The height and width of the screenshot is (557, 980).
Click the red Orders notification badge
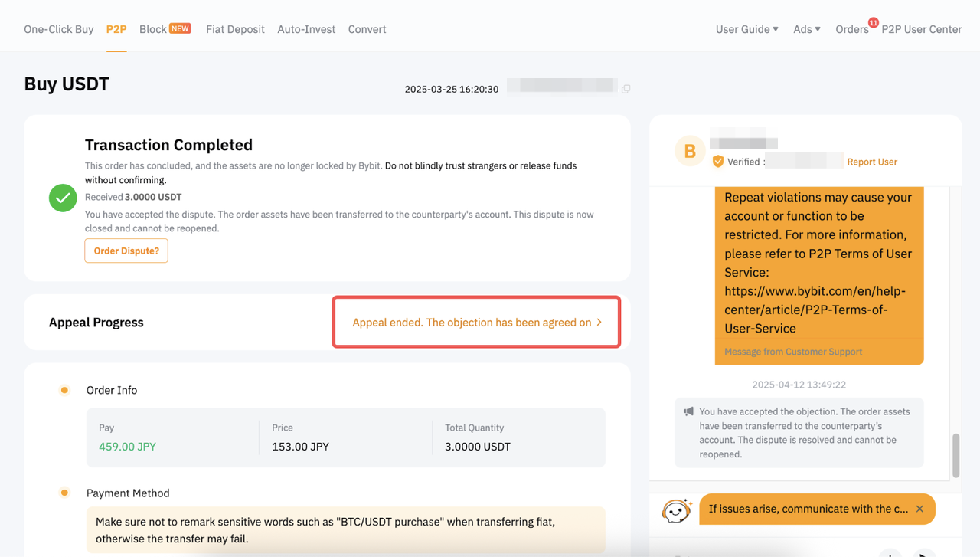873,23
